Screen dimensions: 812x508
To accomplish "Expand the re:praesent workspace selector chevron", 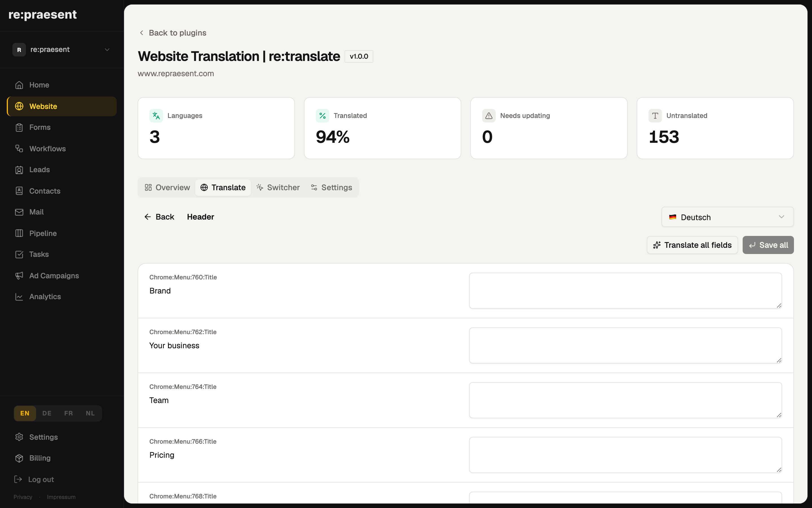I will (x=107, y=50).
